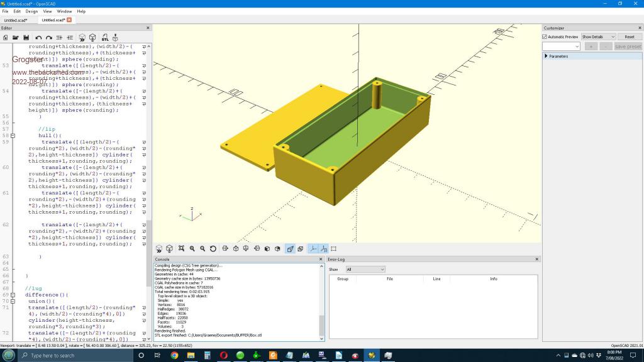This screenshot has height=362, width=644.
Task: Uncheck the Automatic Preview checkbox
Action: (545, 37)
